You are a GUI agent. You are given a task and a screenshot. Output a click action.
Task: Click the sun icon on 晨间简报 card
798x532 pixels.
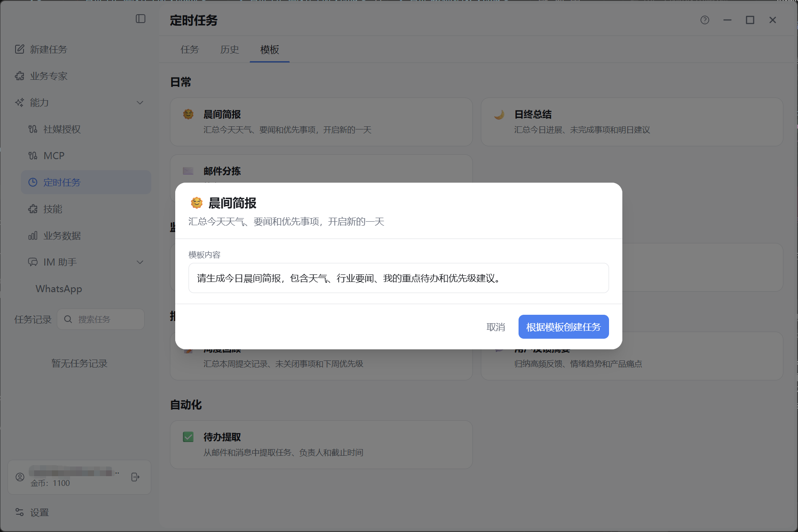click(188, 114)
